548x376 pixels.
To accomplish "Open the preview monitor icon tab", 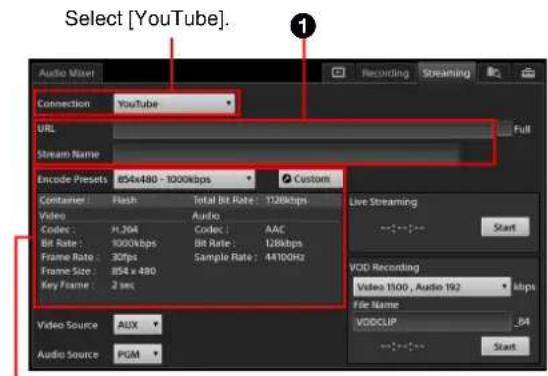I will coord(338,73).
